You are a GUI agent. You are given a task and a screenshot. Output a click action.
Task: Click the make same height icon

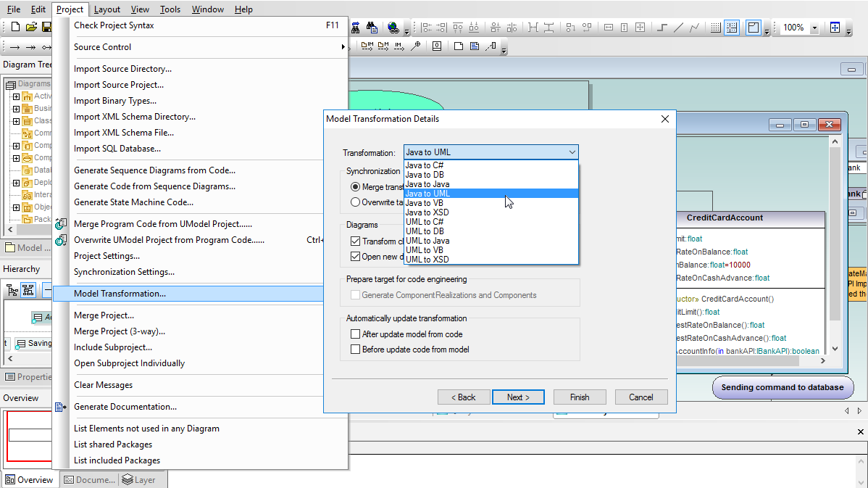tap(624, 27)
